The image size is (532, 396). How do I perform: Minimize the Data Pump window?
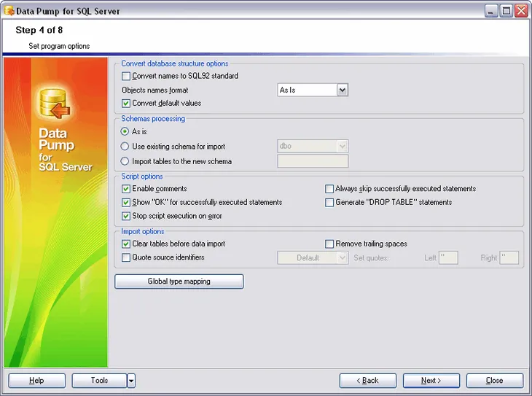(x=490, y=11)
